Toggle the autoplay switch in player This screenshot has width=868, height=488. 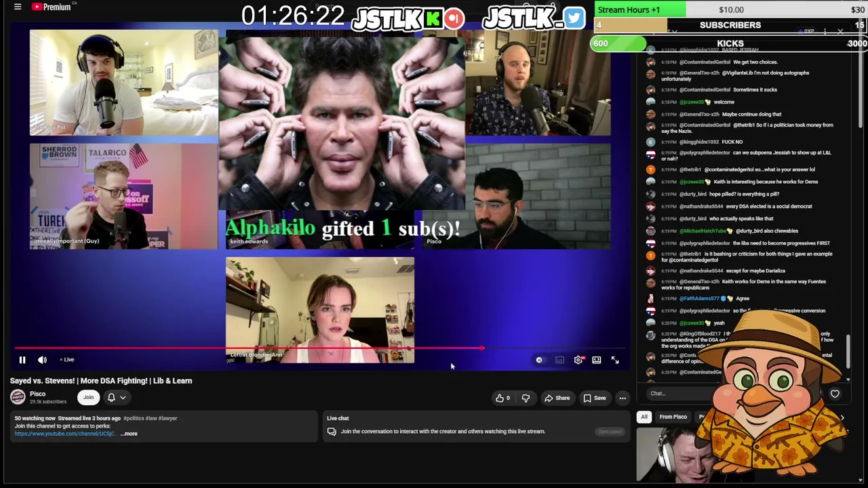pyautogui.click(x=539, y=360)
